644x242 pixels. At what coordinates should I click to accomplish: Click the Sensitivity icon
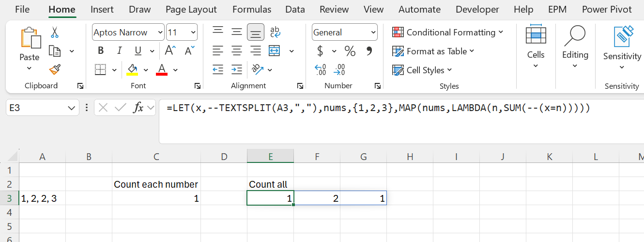pos(624,36)
